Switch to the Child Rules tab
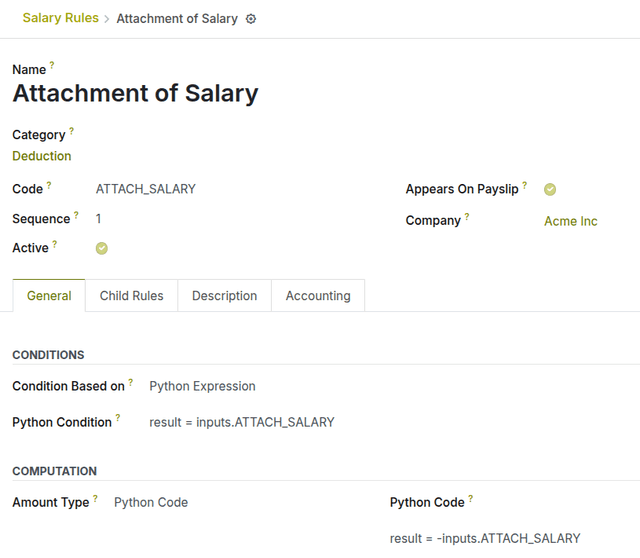This screenshot has width=640, height=558. click(131, 296)
